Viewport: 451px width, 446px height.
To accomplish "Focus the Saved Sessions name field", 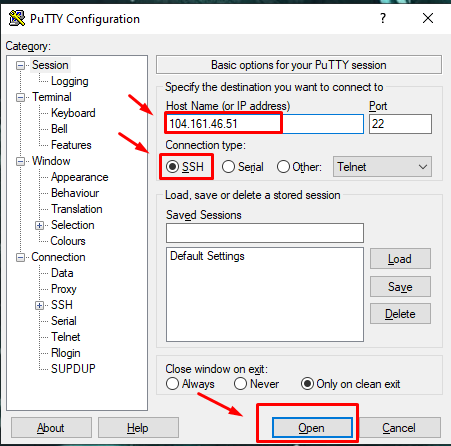I will click(x=265, y=233).
